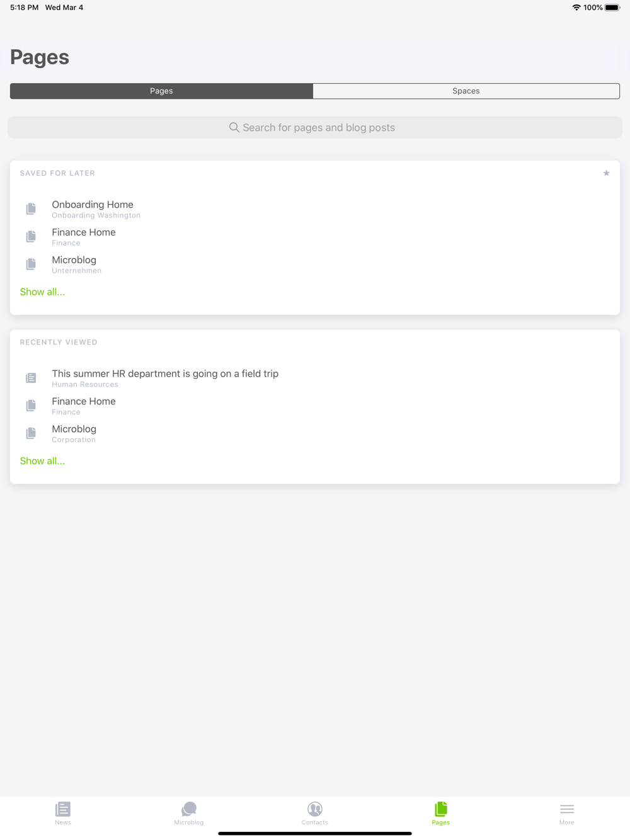Click the blog post icon beside HR field trip
Image resolution: width=630 pixels, height=840 pixels.
[x=31, y=378]
